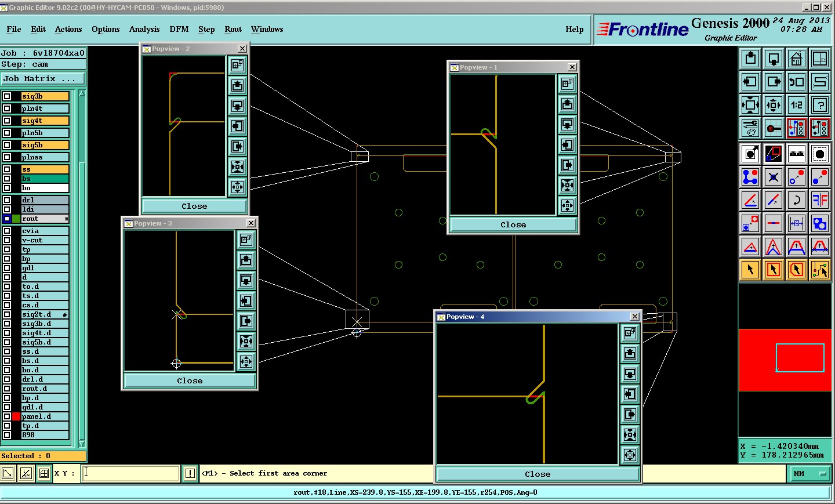The image size is (835, 504).
Task: Click the exclamation mark icon beside XY field
Action: (x=190, y=473)
